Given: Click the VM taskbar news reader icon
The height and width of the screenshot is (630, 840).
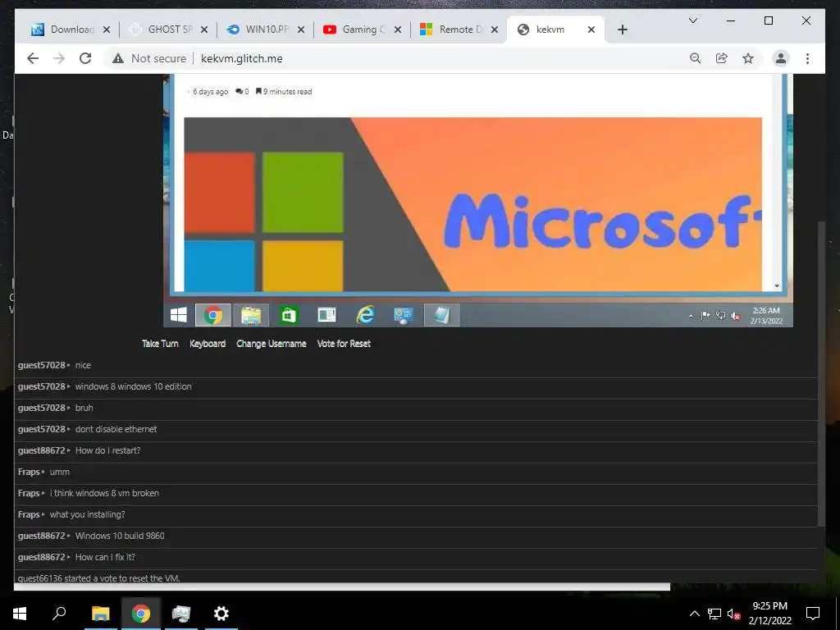Looking at the screenshot, I should (x=326, y=315).
